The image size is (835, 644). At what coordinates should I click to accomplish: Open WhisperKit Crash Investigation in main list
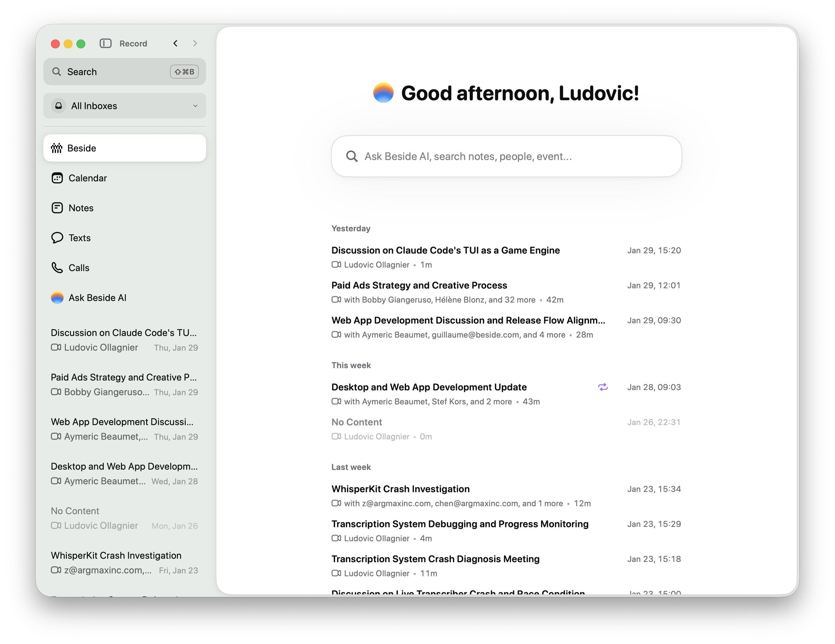(x=506, y=496)
